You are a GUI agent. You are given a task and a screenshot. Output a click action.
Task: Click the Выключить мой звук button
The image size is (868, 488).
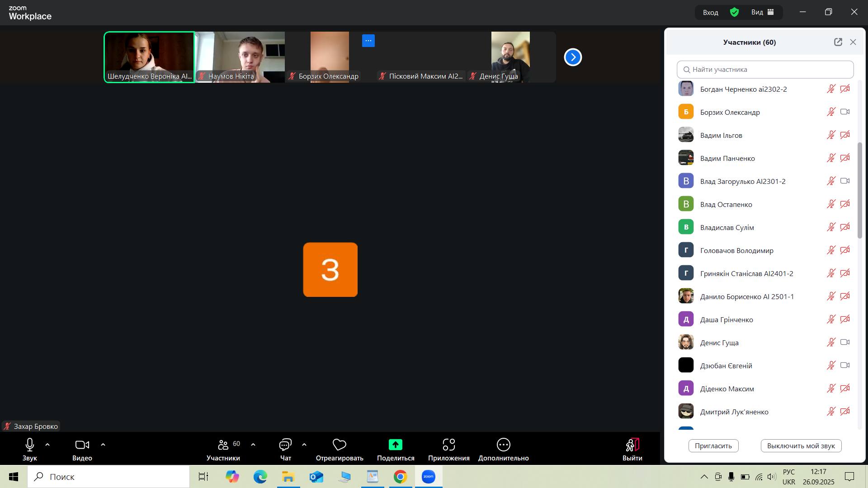pyautogui.click(x=801, y=446)
